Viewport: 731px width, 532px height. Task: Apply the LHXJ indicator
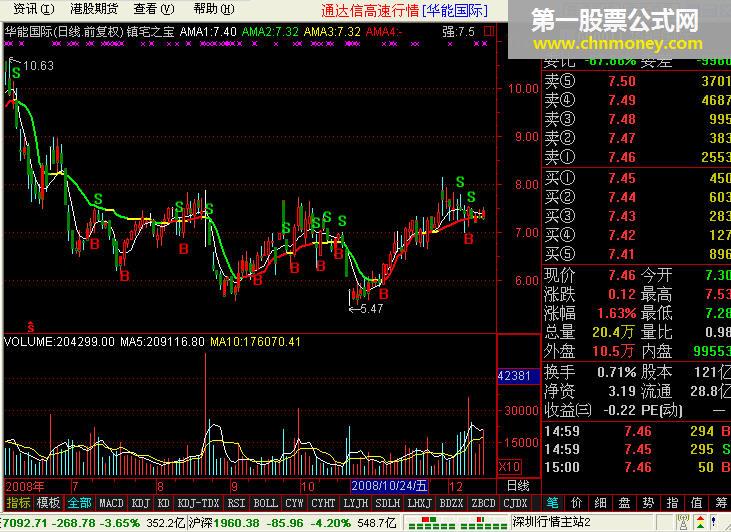click(419, 503)
